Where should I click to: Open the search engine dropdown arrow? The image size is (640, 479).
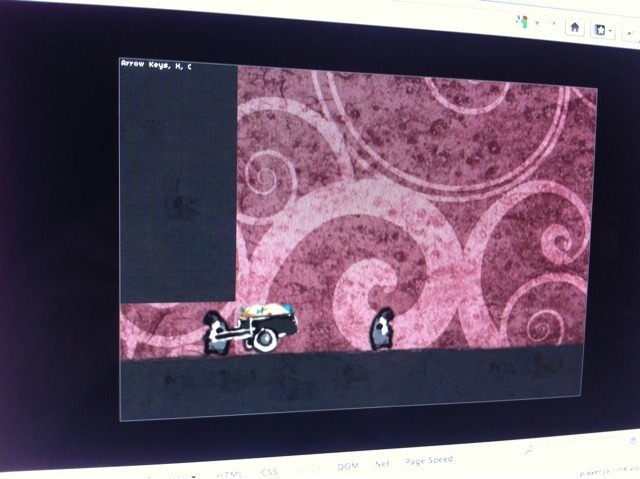[x=537, y=23]
